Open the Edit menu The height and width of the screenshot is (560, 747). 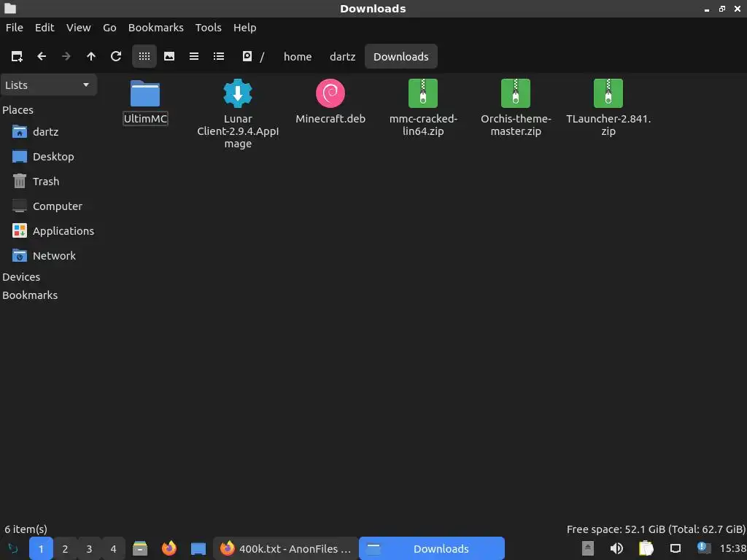tap(44, 28)
